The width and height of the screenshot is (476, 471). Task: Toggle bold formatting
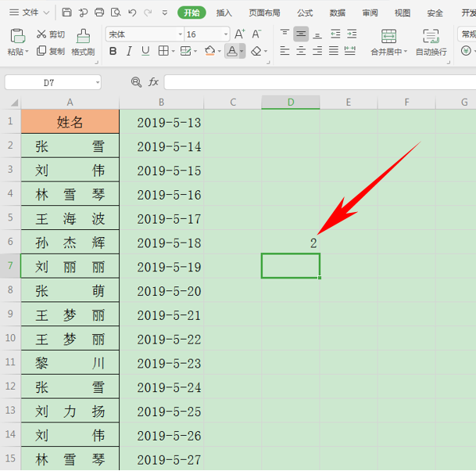pyautogui.click(x=113, y=51)
